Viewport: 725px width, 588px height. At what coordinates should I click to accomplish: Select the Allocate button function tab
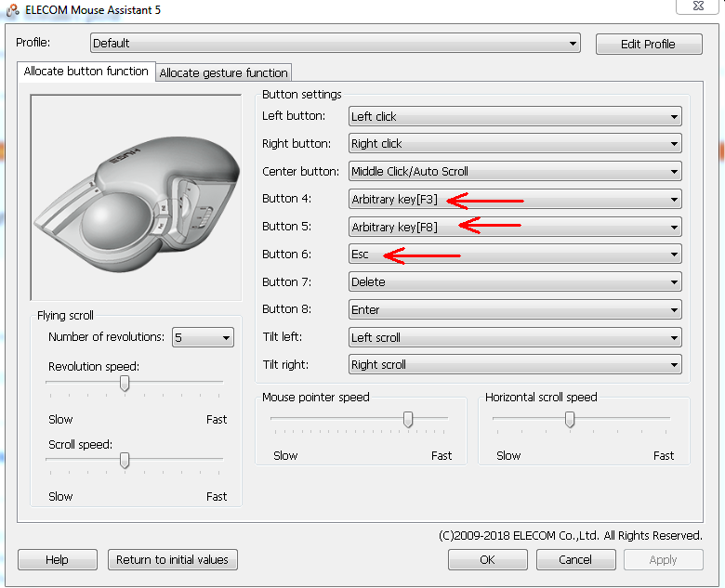86,72
